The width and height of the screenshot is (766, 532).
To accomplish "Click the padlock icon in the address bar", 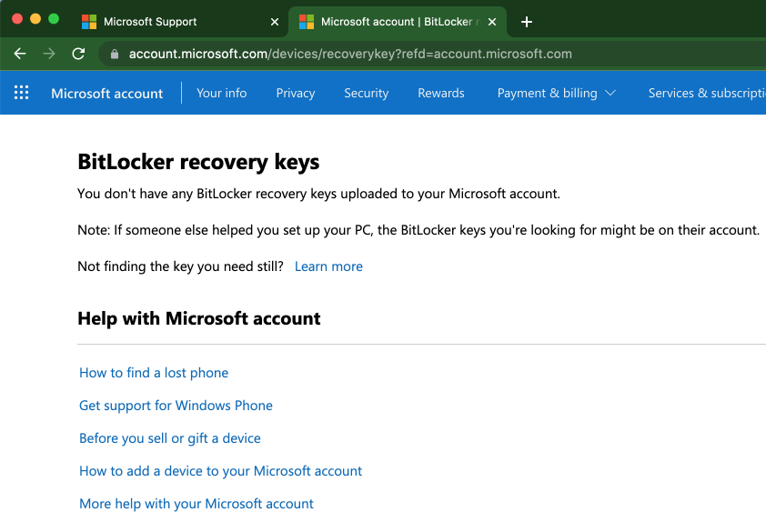I will click(x=113, y=54).
